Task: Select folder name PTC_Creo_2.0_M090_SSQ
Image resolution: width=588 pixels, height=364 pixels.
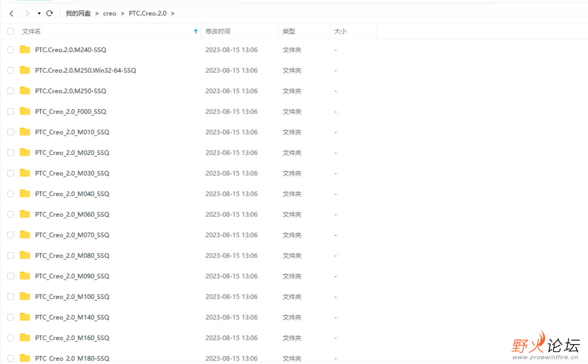Action: (x=72, y=276)
